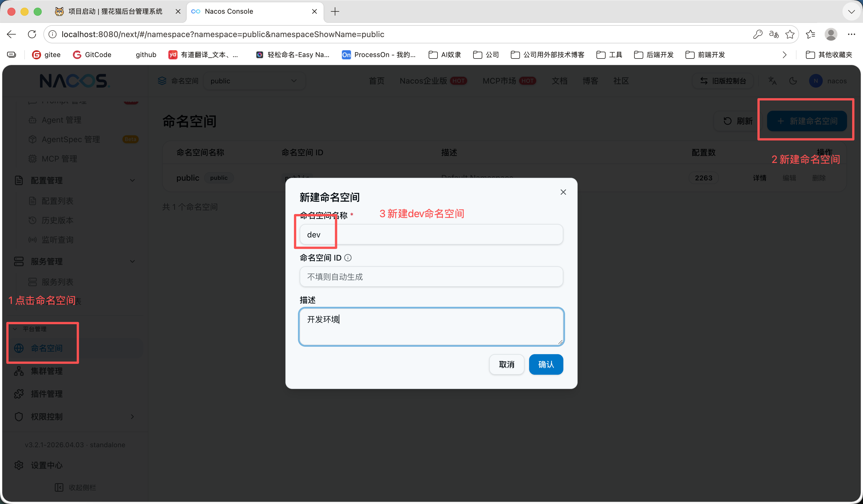Open ProcessOn bookmark
The image size is (863, 504).
[378, 55]
